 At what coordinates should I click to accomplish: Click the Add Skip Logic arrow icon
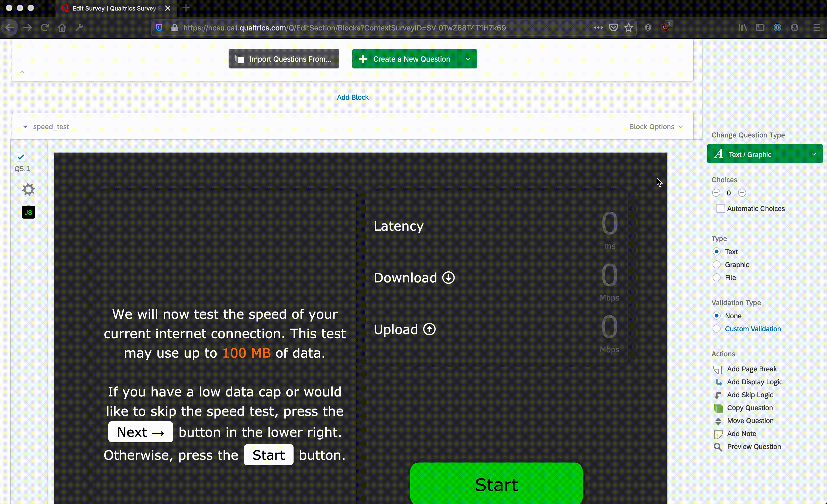pyautogui.click(x=718, y=395)
